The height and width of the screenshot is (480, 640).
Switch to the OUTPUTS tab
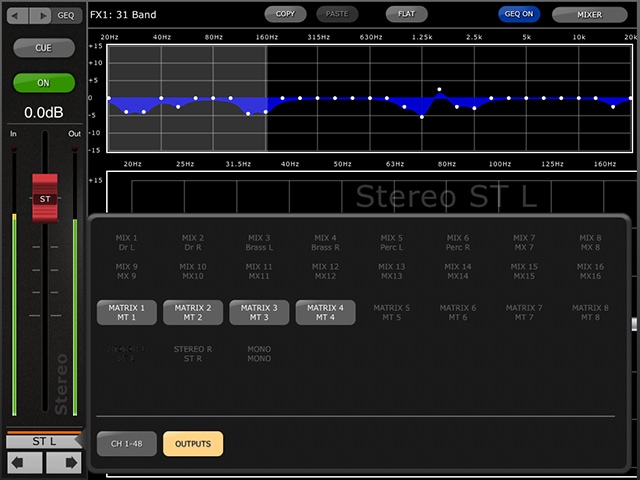(192, 444)
